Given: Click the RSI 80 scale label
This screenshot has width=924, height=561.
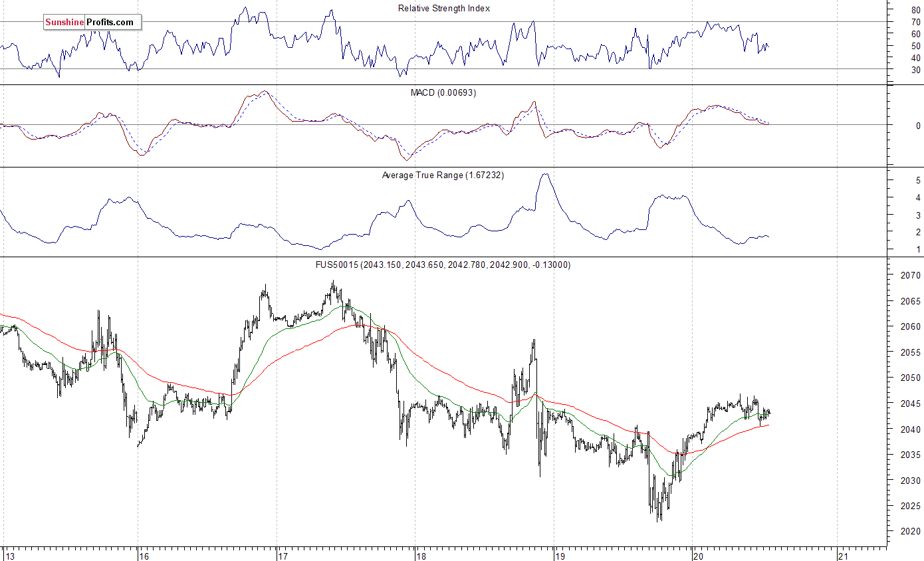Looking at the screenshot, I should click(915, 10).
